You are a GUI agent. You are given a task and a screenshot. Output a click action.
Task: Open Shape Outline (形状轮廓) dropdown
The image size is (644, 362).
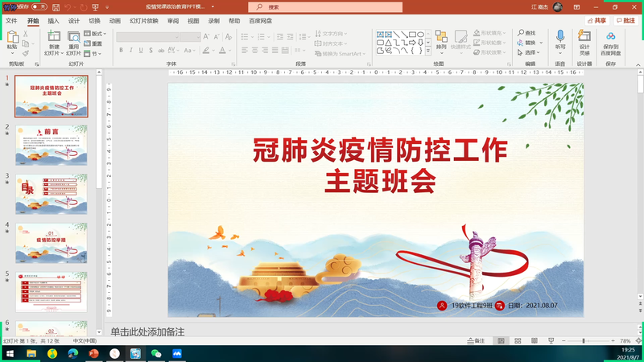489,43
